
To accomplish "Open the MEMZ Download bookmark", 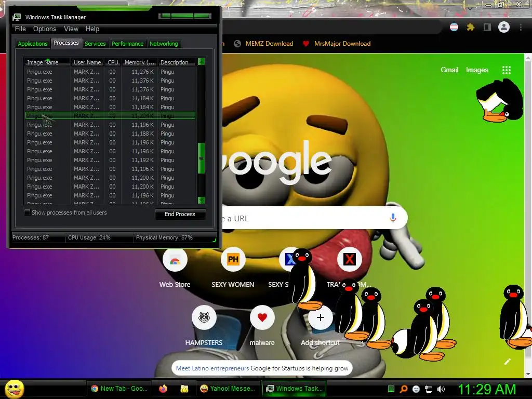I will (263, 44).
